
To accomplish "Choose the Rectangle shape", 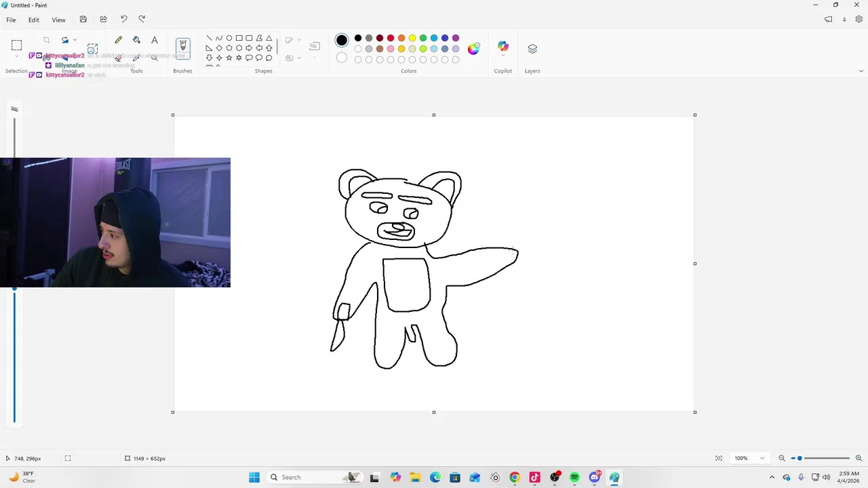I will click(239, 38).
